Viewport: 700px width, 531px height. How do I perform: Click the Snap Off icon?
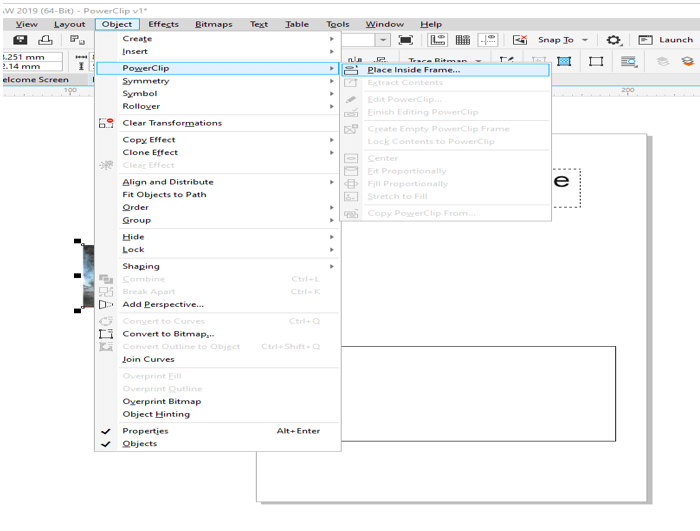click(520, 40)
